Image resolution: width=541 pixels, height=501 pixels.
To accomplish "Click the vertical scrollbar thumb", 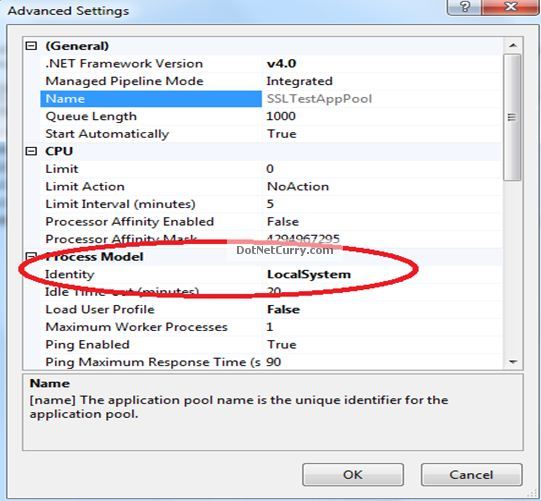I will pyautogui.click(x=513, y=117).
